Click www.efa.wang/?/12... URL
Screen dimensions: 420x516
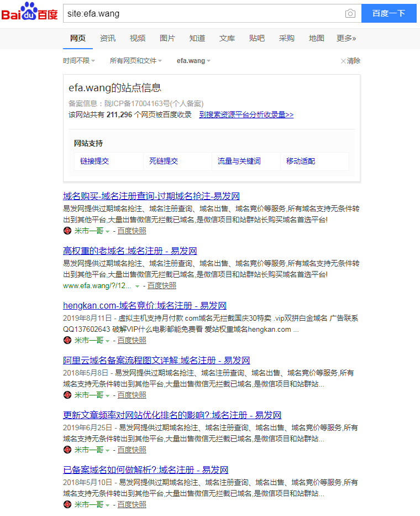tap(97, 285)
